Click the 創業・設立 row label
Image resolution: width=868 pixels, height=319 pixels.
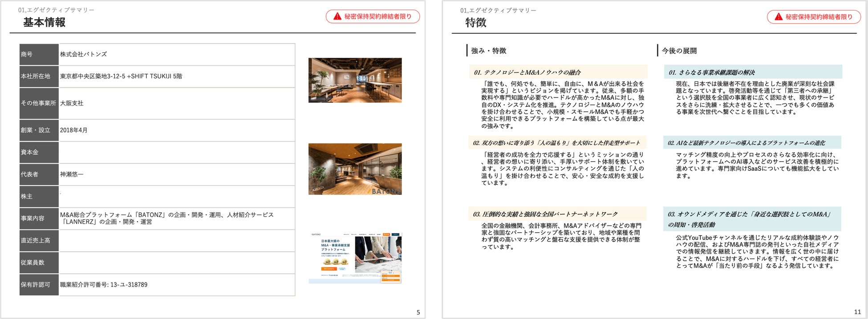point(39,130)
